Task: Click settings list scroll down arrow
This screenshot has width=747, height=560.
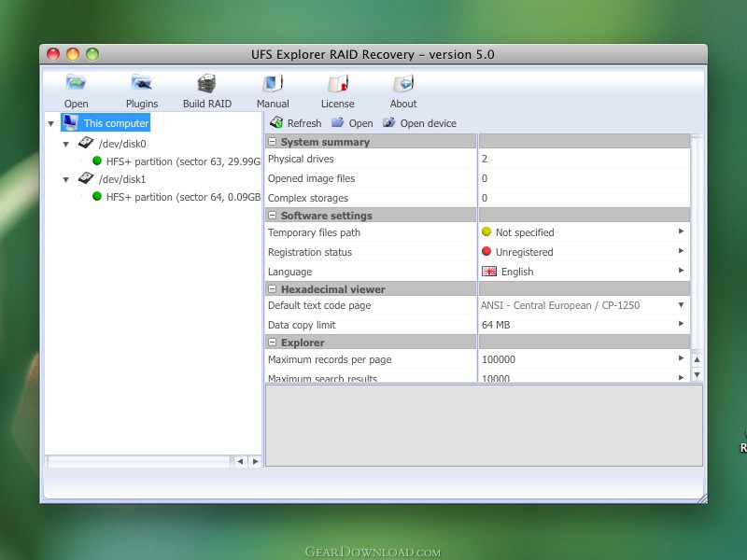Action: [x=697, y=375]
